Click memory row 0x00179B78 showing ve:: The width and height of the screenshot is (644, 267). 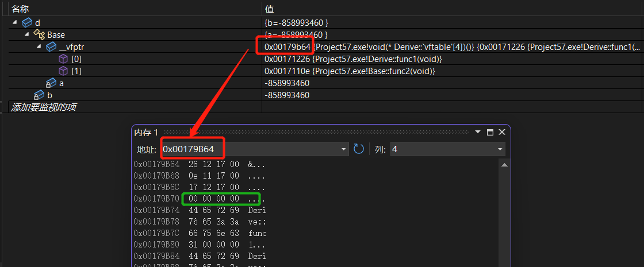pos(200,222)
